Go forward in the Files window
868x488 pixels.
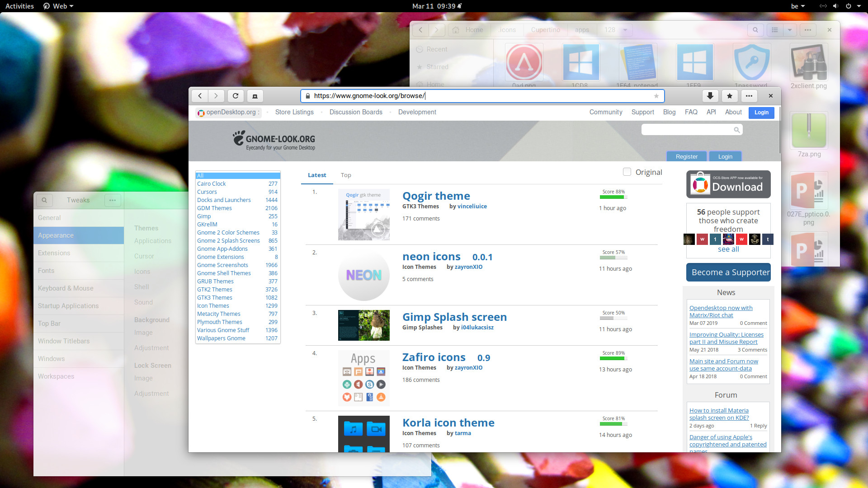(x=437, y=30)
